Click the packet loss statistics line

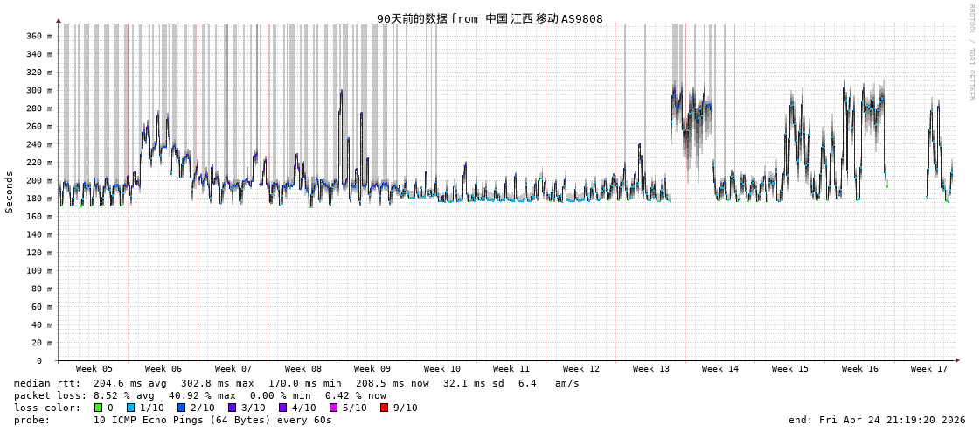[200, 395]
